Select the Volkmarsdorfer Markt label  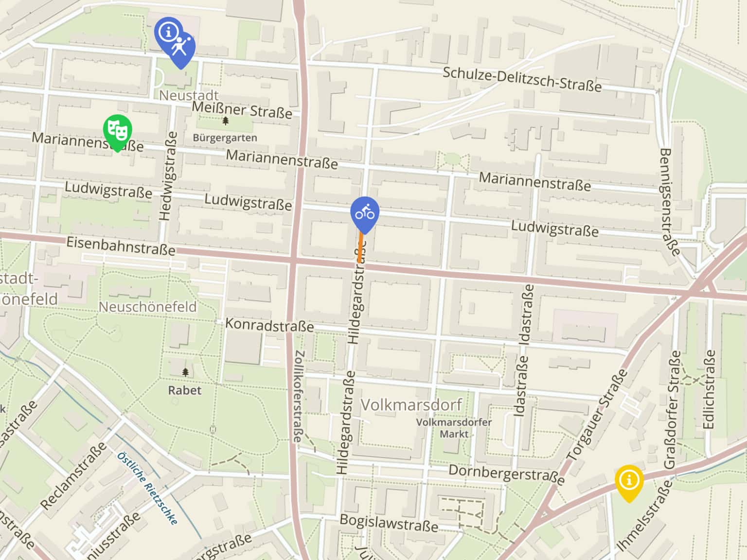pyautogui.click(x=454, y=428)
